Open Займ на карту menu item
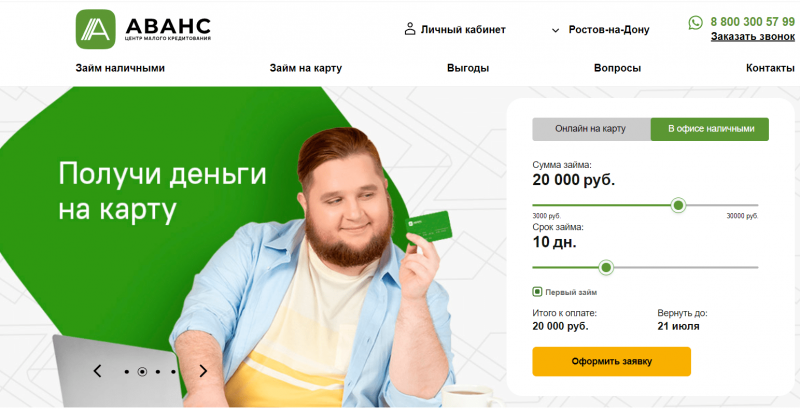This screenshot has height=409, width=800. [306, 68]
